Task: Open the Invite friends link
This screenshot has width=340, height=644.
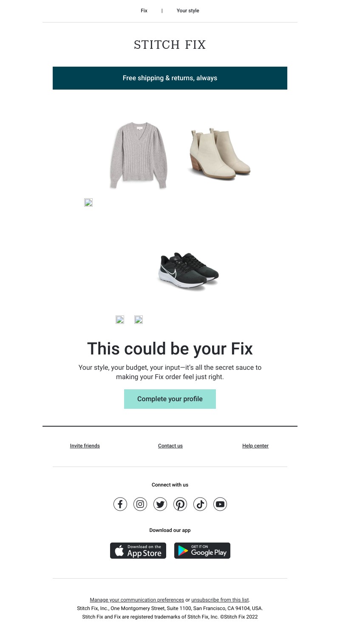Action: click(85, 446)
